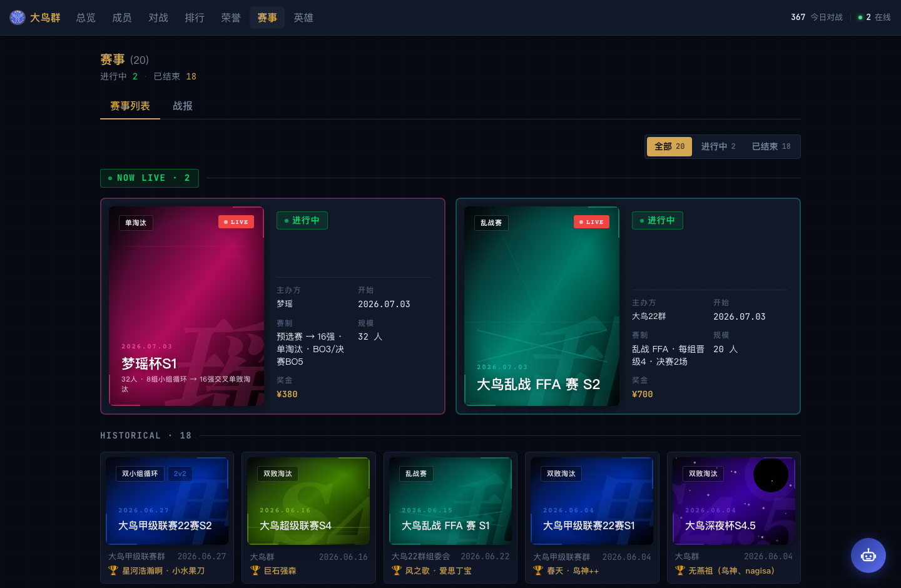
Task: Open the chatbot assistant floating button
Action: coord(868,555)
